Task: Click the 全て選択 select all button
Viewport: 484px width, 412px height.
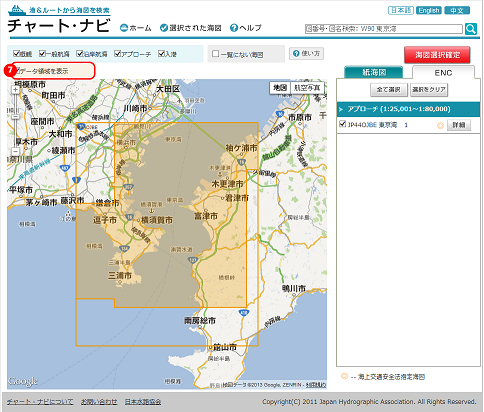Action: [x=389, y=90]
